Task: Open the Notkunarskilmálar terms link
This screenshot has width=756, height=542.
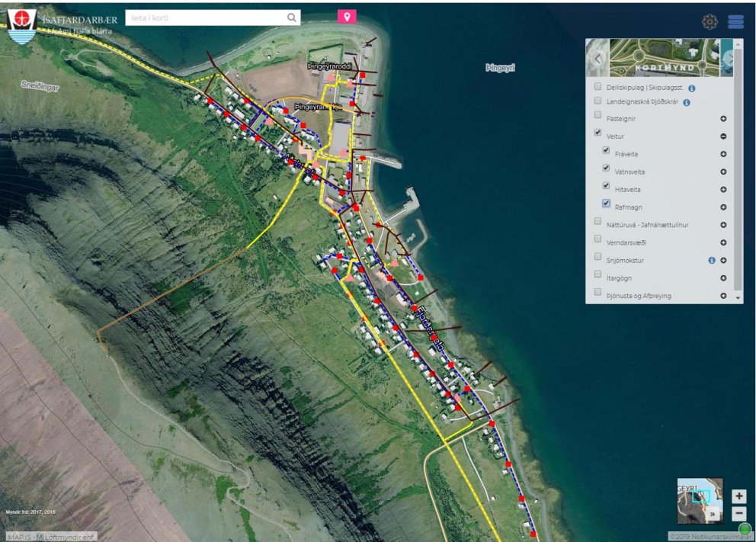Action: (x=707, y=536)
